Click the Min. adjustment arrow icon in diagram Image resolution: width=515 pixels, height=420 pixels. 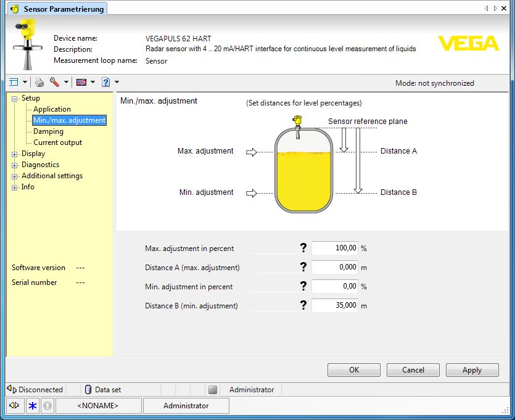[251, 193]
